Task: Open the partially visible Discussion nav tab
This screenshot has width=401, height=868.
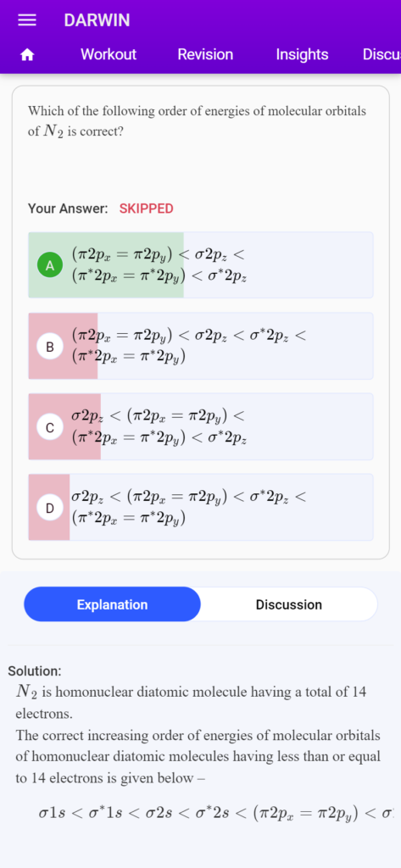Action: [x=382, y=54]
